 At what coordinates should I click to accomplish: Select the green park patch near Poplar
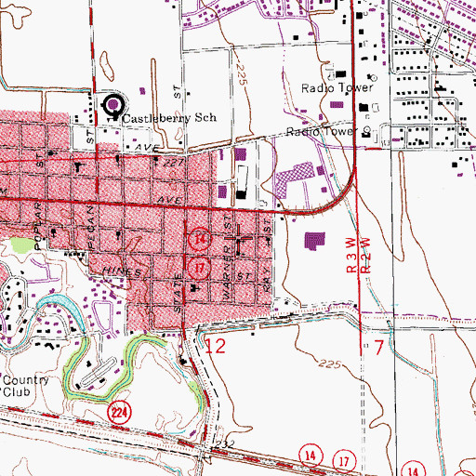(x=22, y=245)
